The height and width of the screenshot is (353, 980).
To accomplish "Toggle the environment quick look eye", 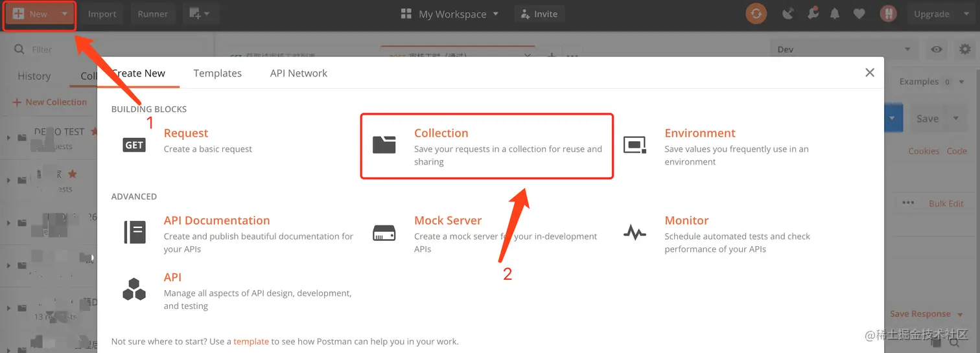I will 937,49.
